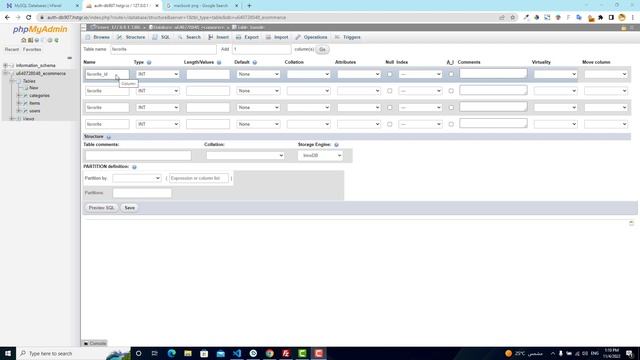The image size is (640, 360).
Task: Open the Attributes dropdown for favorite_id
Action: pos(359,74)
